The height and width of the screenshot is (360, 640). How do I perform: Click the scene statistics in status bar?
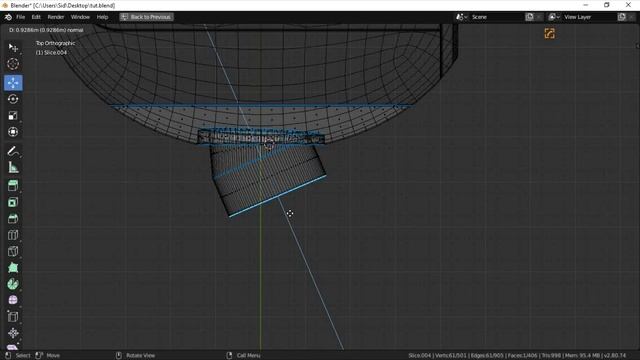click(517, 356)
